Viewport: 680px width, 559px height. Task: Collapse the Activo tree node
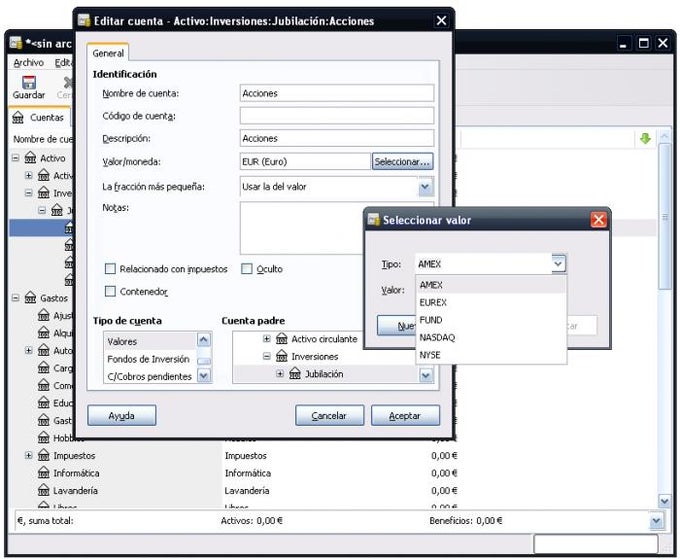pyautogui.click(x=16, y=158)
